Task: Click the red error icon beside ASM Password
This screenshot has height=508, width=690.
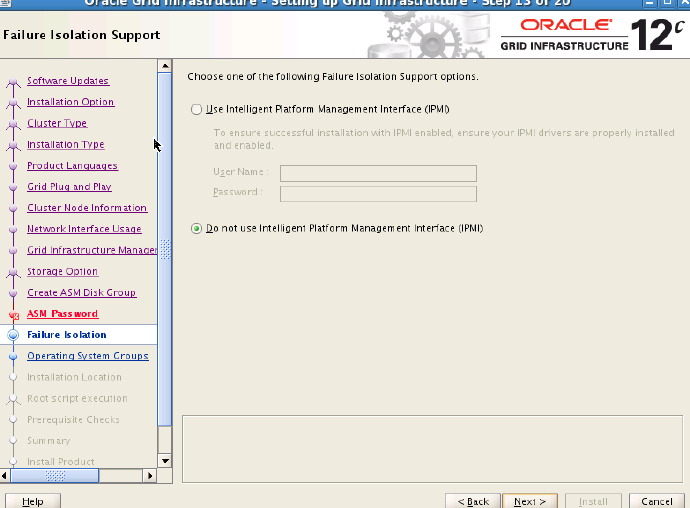Action: tap(14, 315)
